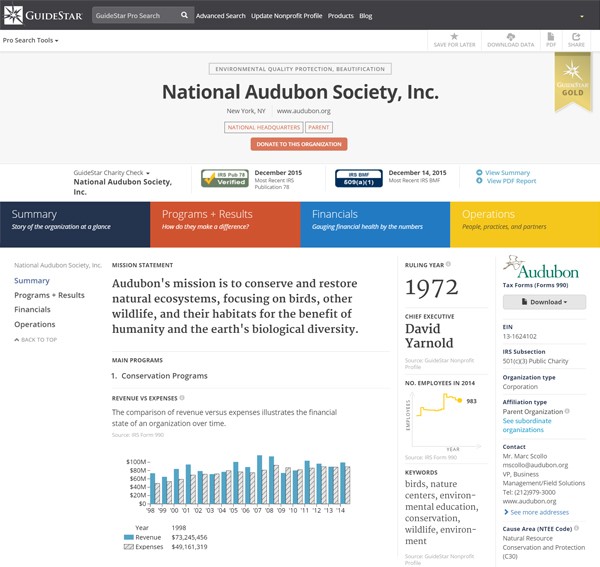Click the ruling year 1972
The width and height of the screenshot is (600, 567).
431,287
